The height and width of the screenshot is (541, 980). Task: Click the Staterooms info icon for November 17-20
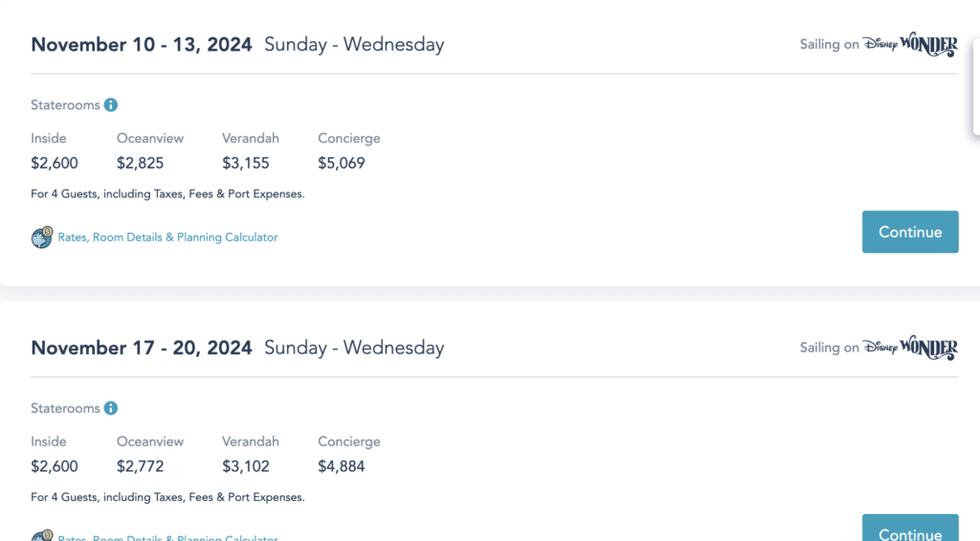coord(111,409)
